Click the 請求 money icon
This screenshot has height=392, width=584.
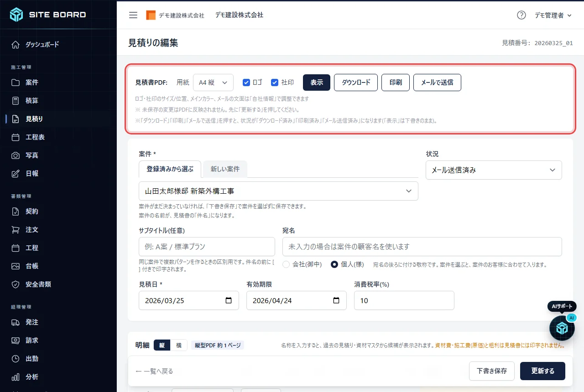tap(16, 340)
